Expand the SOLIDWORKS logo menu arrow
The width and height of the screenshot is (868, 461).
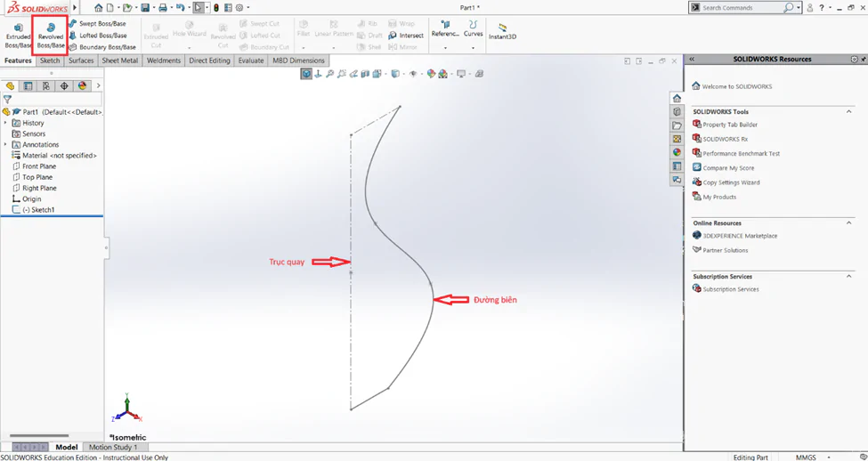[75, 8]
